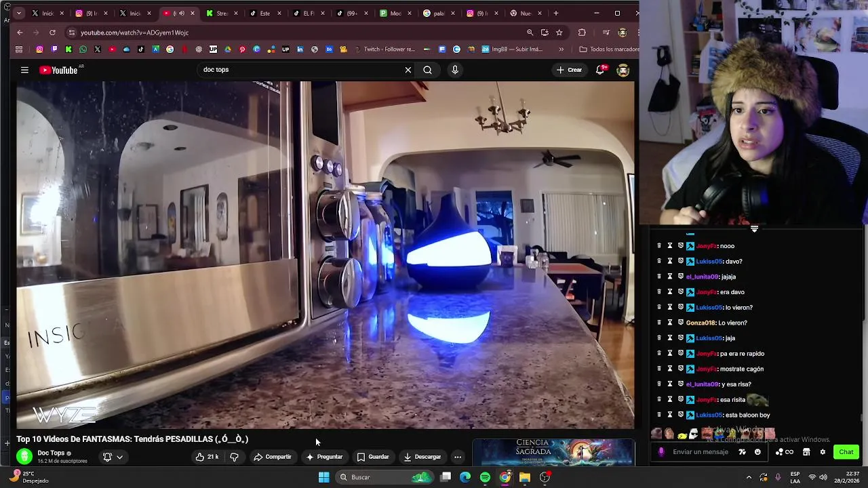Open the YouTube account avatar menu
Screen dimensions: 868x488
623,70
